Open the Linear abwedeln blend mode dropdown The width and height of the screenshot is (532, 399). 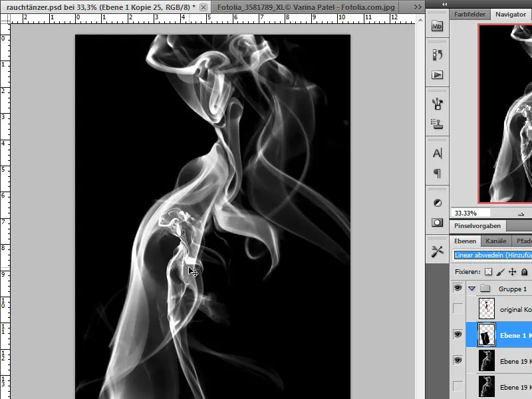(x=493, y=255)
